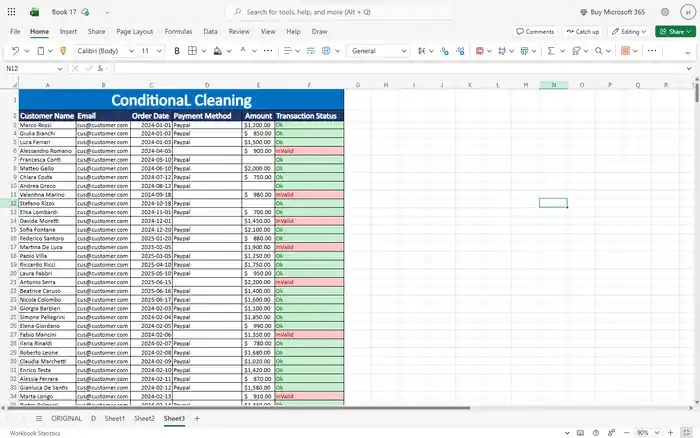Open Settings gear icon
Viewport: 700px width, 438px height.
pos(665,12)
